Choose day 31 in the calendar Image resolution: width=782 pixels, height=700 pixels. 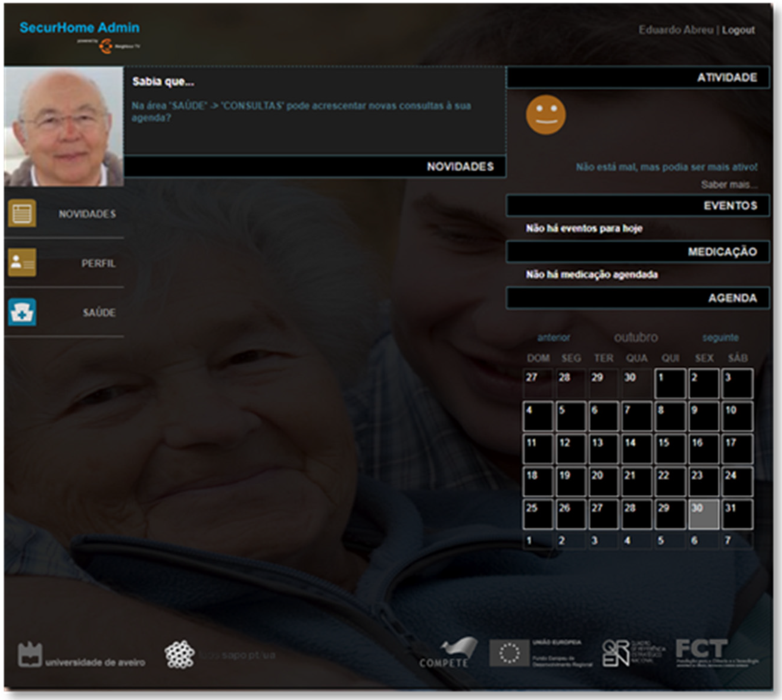737,515
